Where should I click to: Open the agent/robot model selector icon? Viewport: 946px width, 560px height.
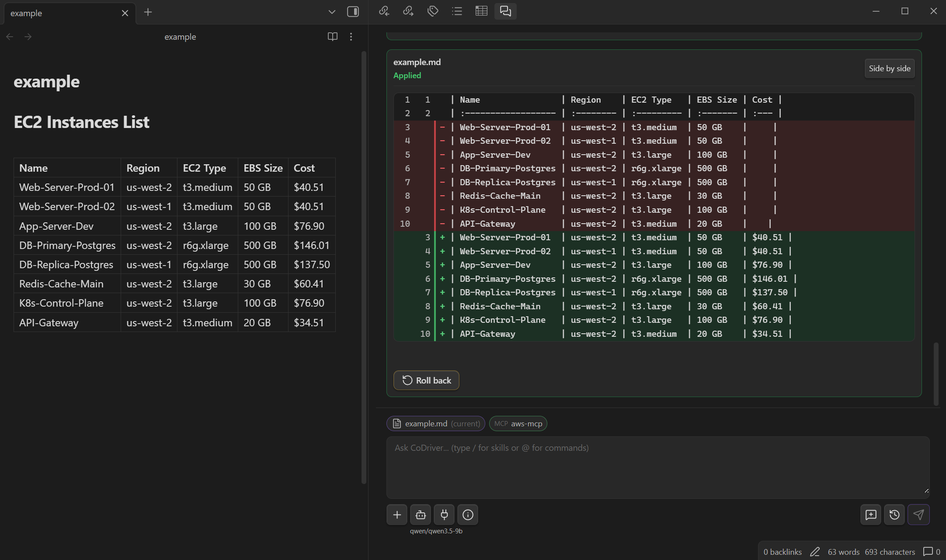click(421, 515)
